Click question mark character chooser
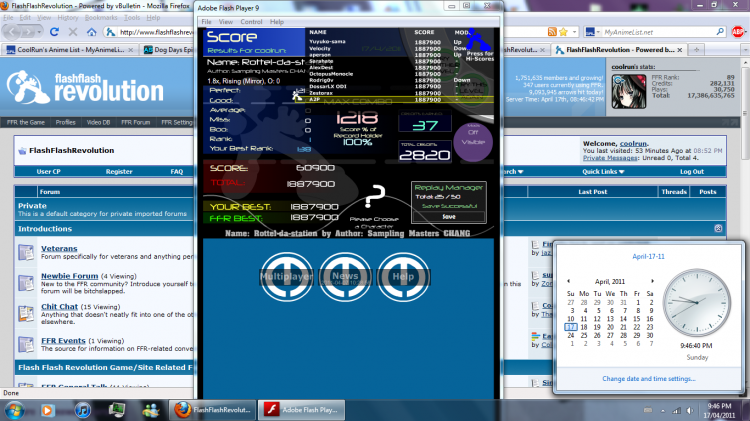Screen dimensions: 750x421 coord(375,196)
